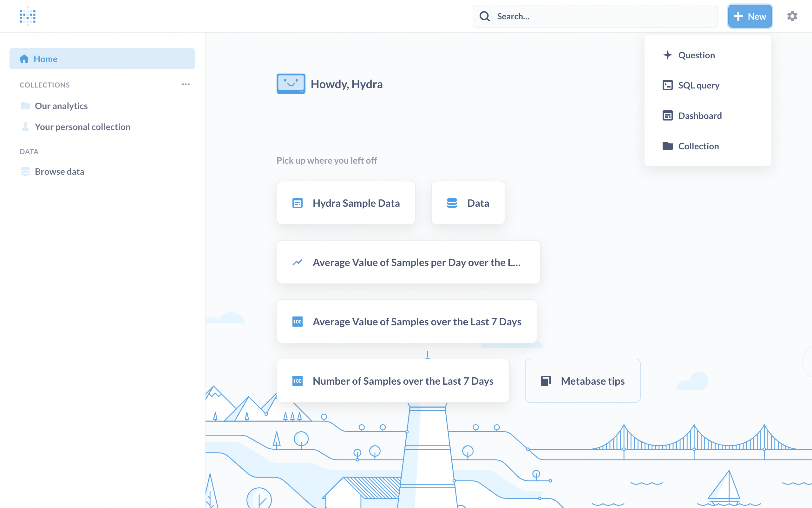
Task: Pick Dashboard from the New menu
Action: pos(699,115)
